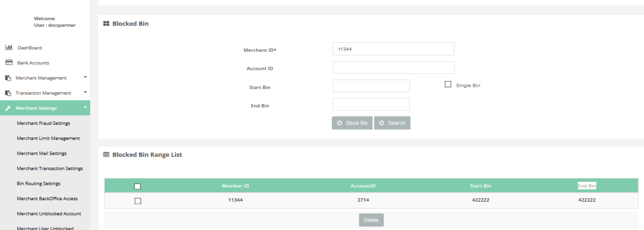
Task: Click the DashBoard bar chart icon
Action: point(9,47)
